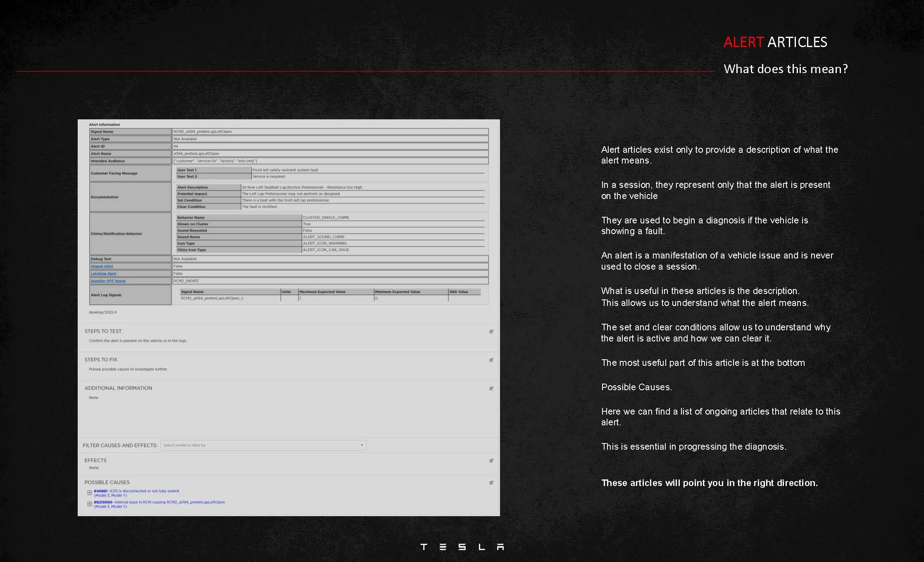Click the Tesla logo at the bottom
Viewport: 924px width, 562px height.
pos(462,547)
